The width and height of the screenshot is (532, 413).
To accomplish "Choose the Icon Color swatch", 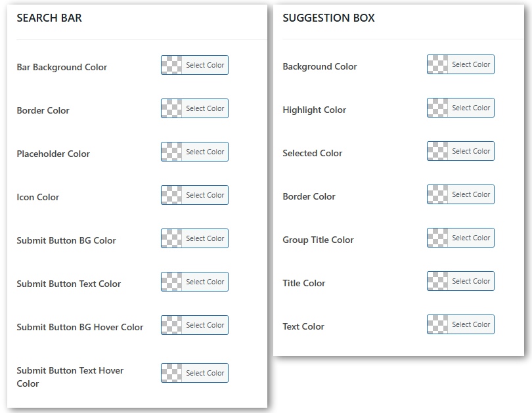I will (194, 196).
